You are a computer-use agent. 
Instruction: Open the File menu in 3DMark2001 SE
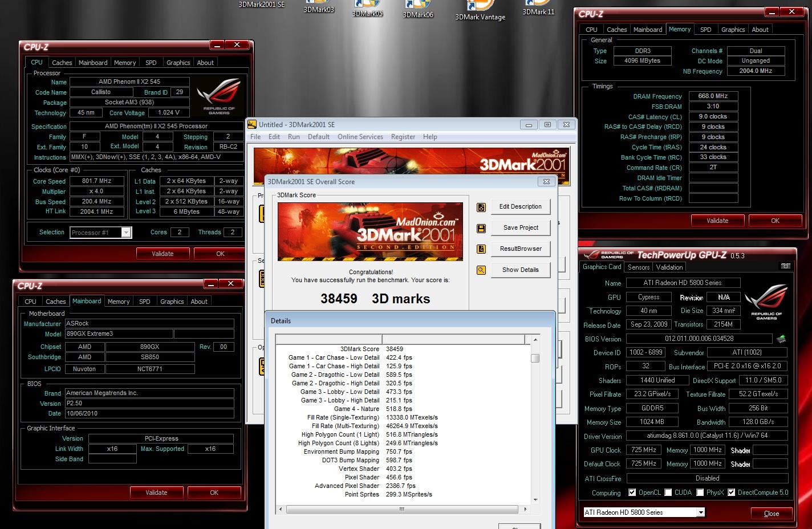click(x=255, y=137)
